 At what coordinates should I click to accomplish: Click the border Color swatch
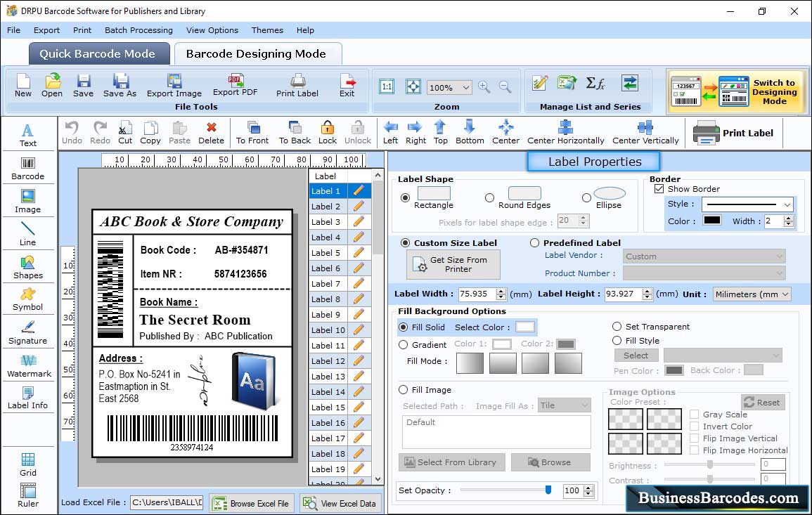tap(712, 221)
